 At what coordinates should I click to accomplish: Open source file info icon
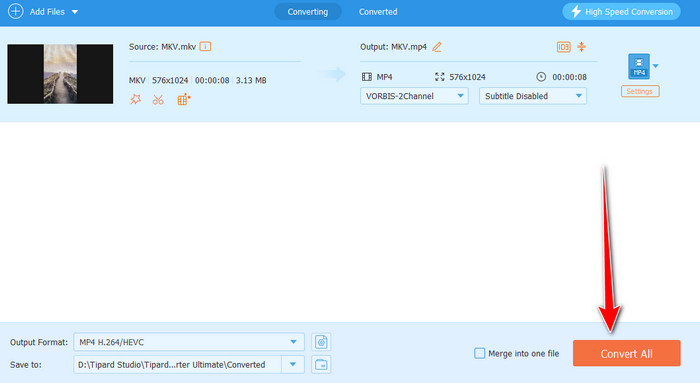(x=205, y=46)
